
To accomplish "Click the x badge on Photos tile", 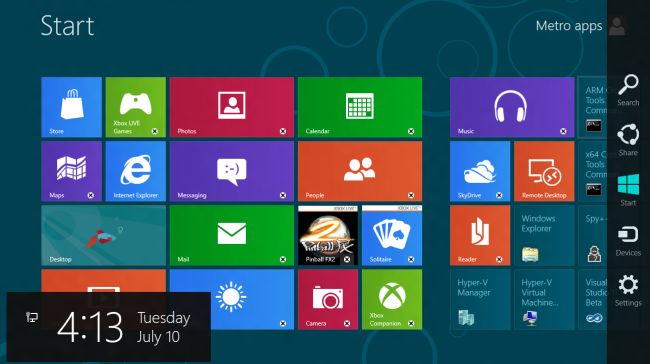I will tap(283, 131).
